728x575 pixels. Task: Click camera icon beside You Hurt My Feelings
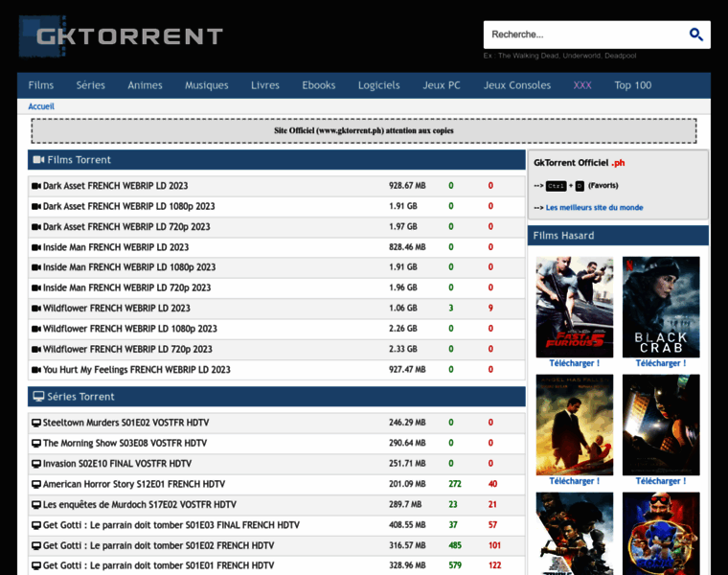point(36,370)
